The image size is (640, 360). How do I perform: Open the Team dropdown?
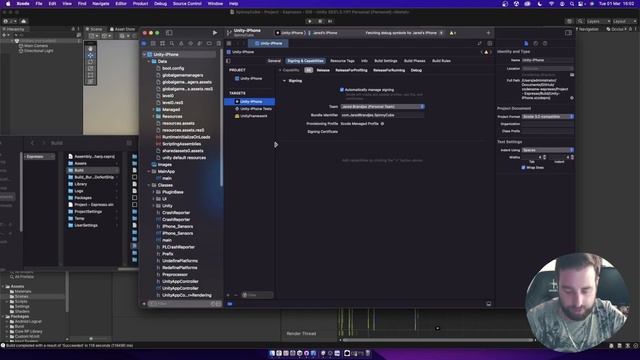[x=382, y=107]
